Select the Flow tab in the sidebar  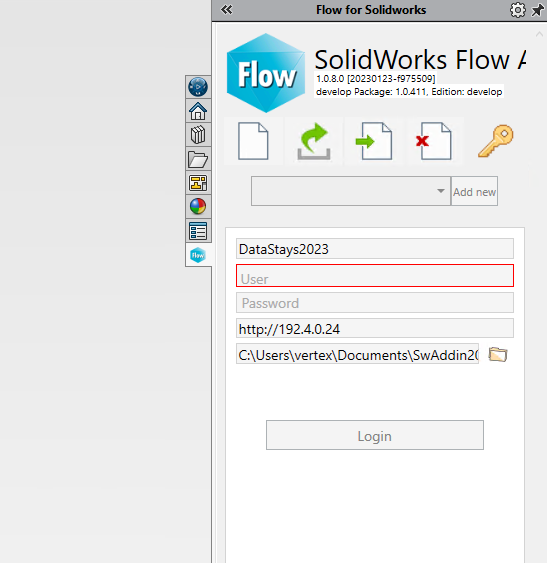tap(198, 255)
